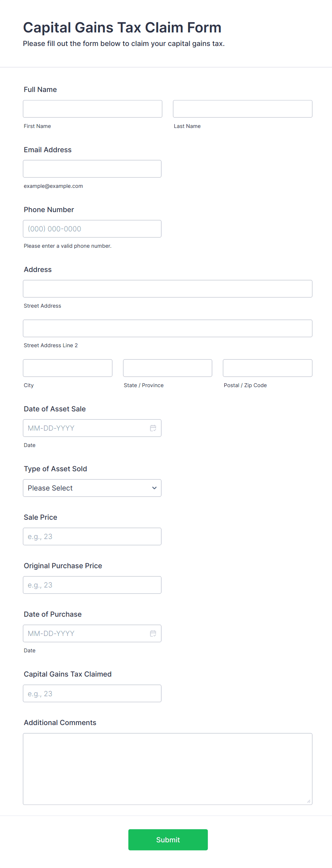Expand the Type of Asset Sold dropdown
This screenshot has width=332, height=868.
point(92,488)
